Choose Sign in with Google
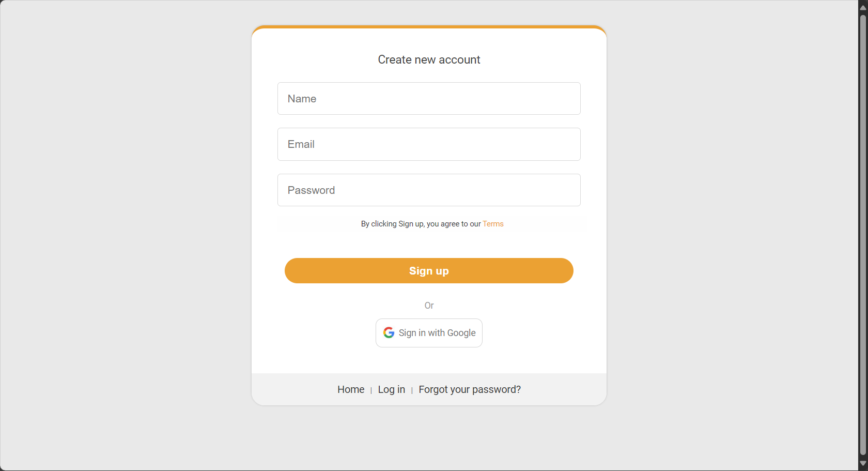This screenshot has height=471, width=868. tap(429, 333)
